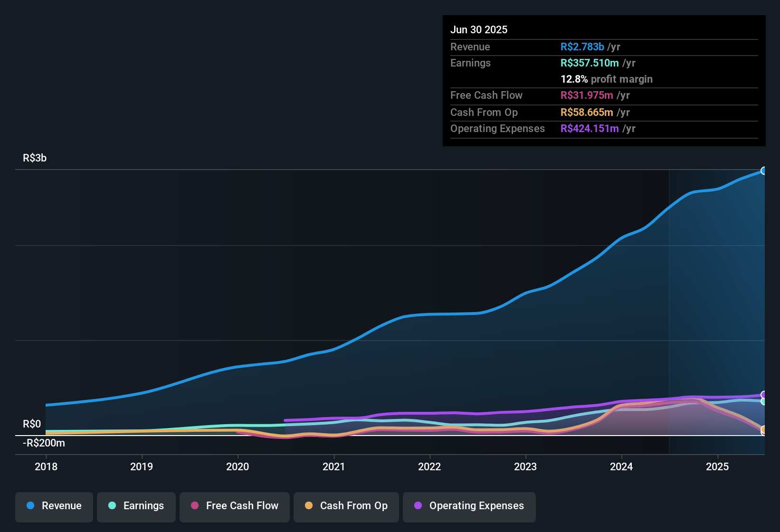Toggle the Earnings series off
This screenshot has width=780, height=532.
tap(136, 506)
